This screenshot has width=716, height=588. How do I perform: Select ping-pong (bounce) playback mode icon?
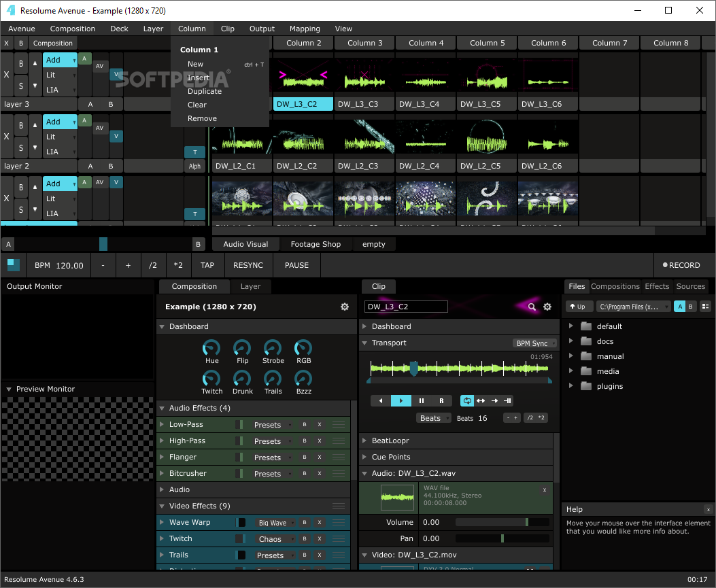(480, 401)
